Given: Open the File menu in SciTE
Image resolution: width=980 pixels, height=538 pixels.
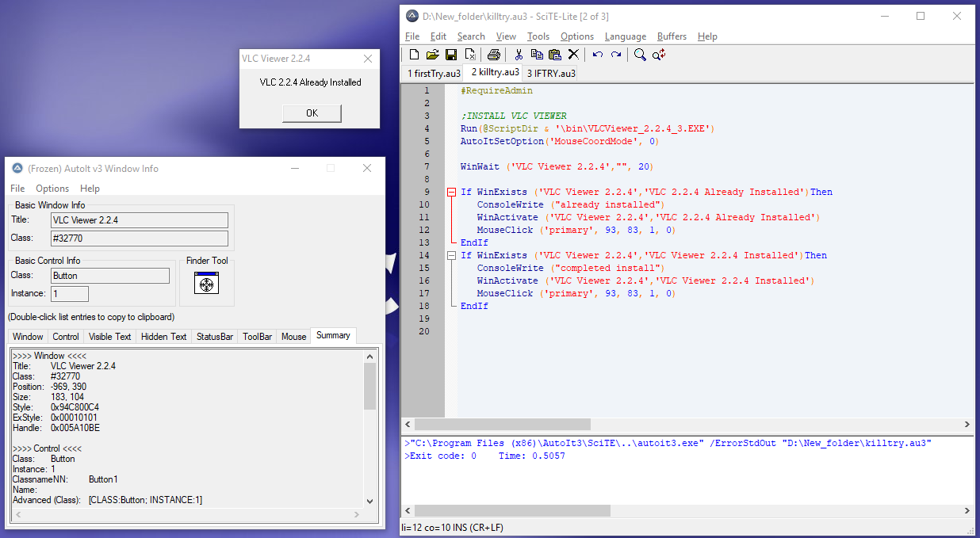Looking at the screenshot, I should tap(412, 36).
